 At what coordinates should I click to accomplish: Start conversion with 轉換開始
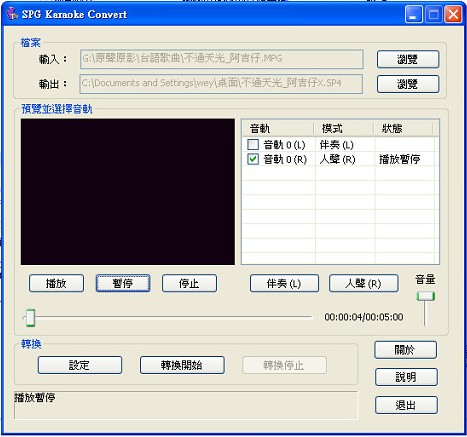[182, 365]
